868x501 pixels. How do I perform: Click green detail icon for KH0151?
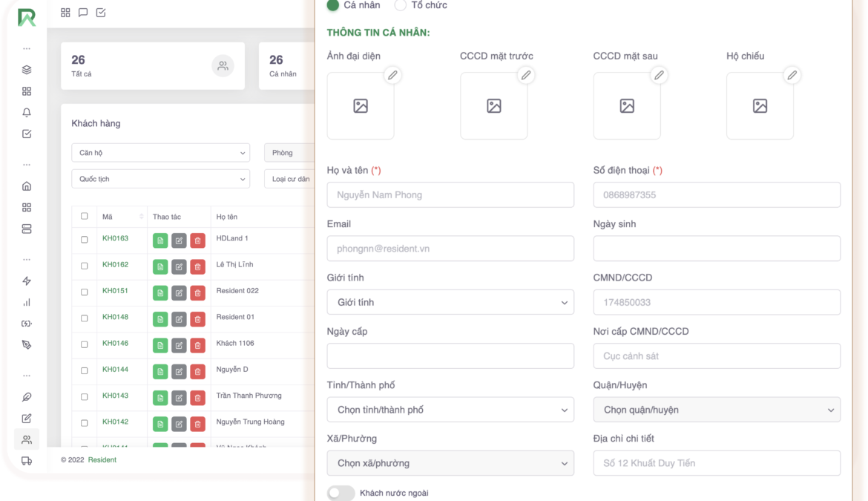tap(160, 292)
